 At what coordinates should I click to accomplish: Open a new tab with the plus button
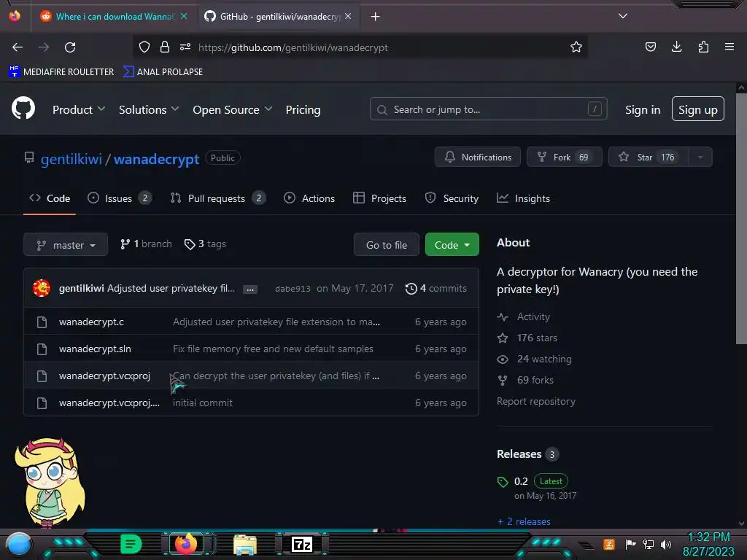click(376, 17)
